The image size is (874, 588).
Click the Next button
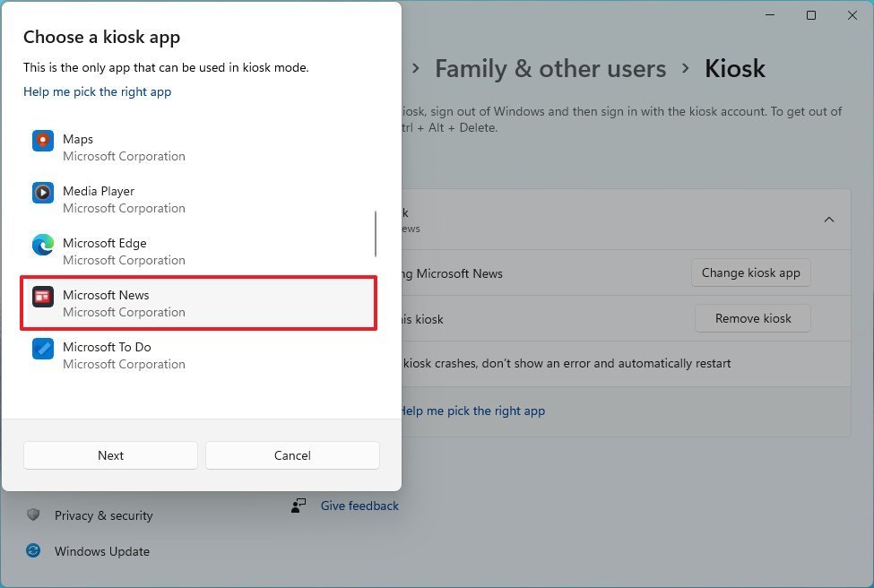coord(109,455)
